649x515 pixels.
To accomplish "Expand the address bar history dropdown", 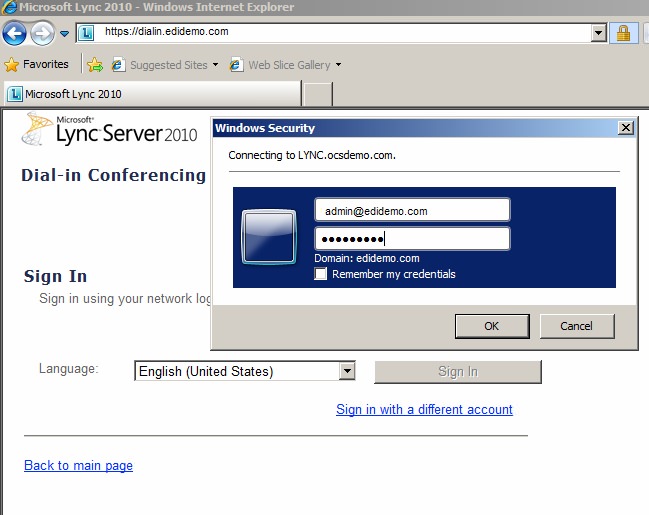I will [599, 33].
